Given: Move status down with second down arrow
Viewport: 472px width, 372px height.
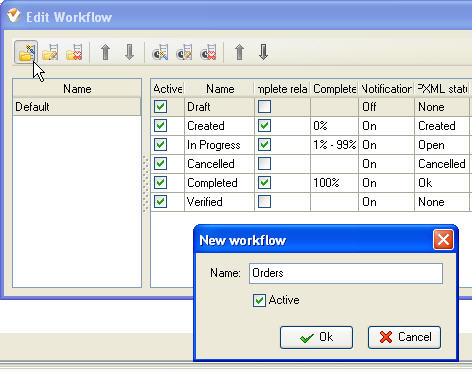Looking at the screenshot, I should tap(263, 52).
